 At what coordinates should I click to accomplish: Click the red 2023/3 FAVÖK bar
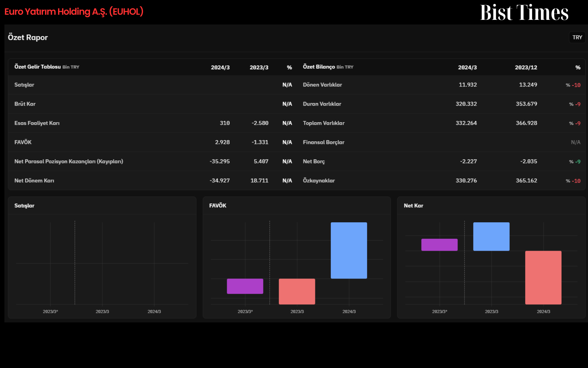(x=297, y=291)
